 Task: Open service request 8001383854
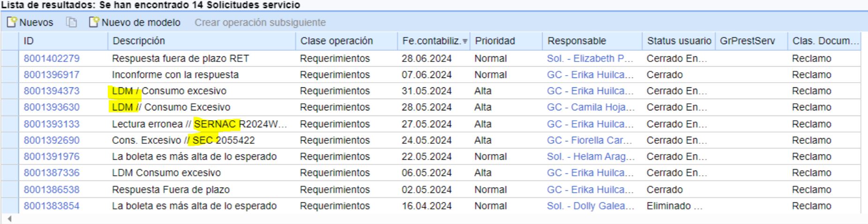[52, 206]
